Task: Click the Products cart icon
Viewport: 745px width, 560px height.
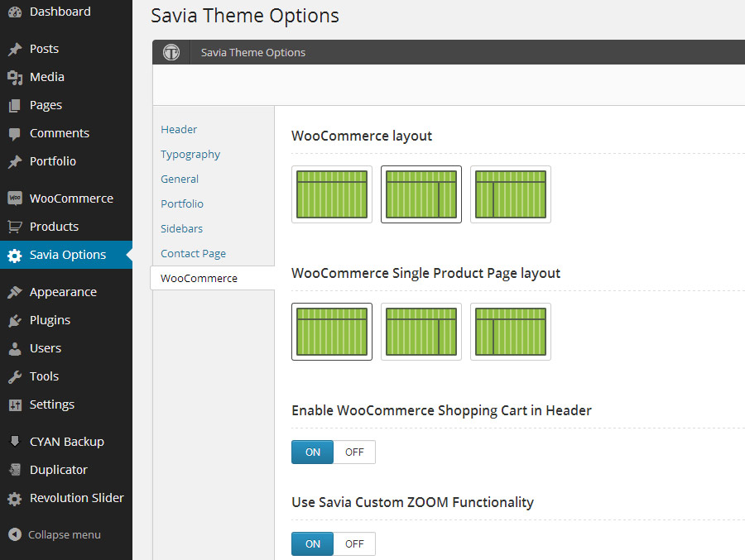Action: [x=14, y=227]
